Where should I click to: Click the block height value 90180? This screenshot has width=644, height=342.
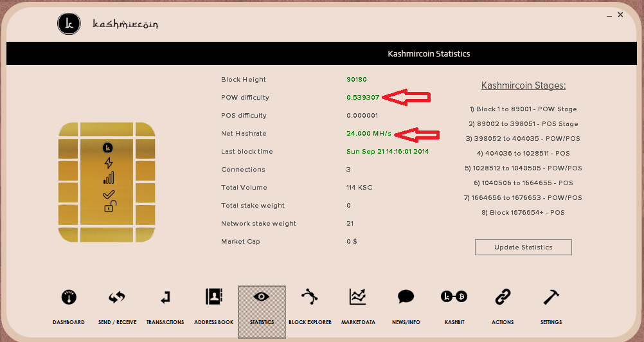pyautogui.click(x=357, y=80)
